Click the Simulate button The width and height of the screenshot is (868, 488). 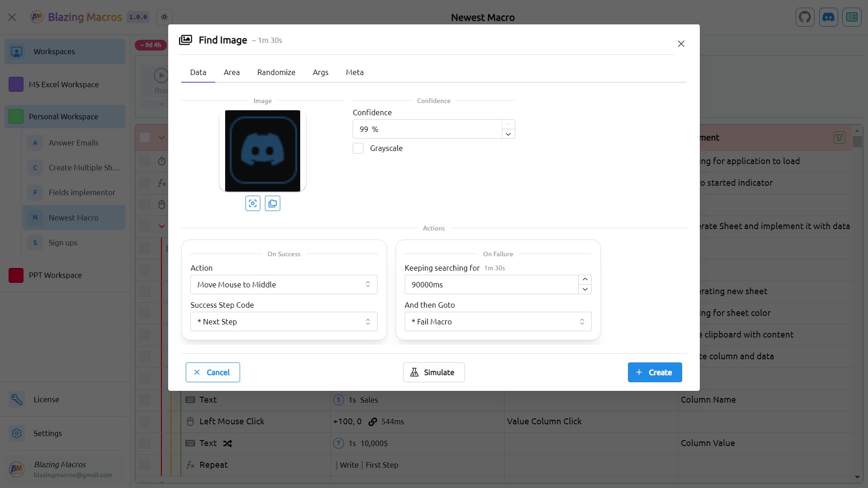[x=434, y=372]
